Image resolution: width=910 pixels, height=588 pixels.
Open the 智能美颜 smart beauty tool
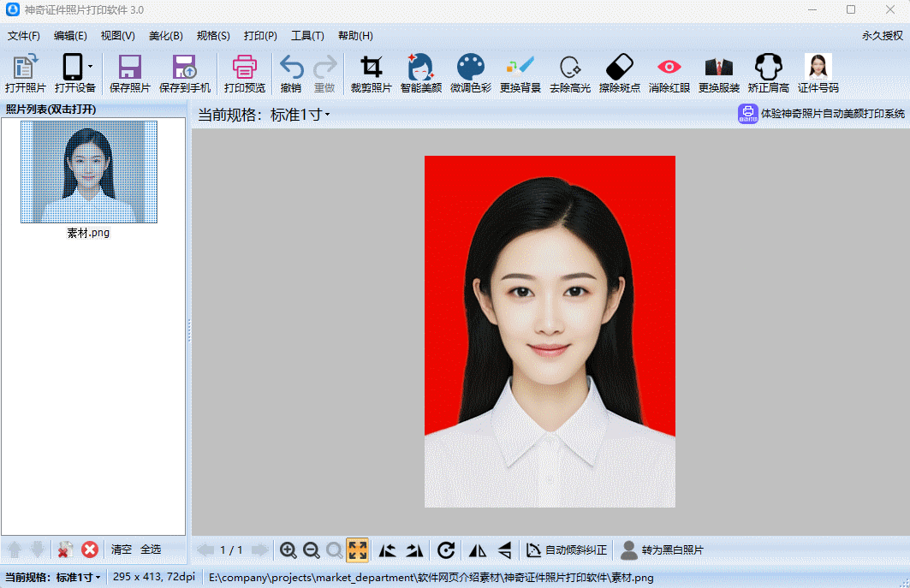click(420, 74)
